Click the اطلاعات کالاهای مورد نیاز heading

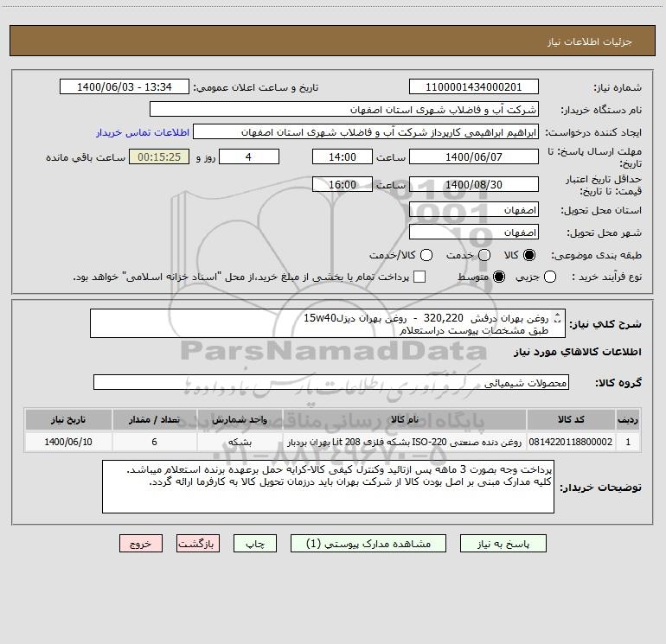point(578,352)
